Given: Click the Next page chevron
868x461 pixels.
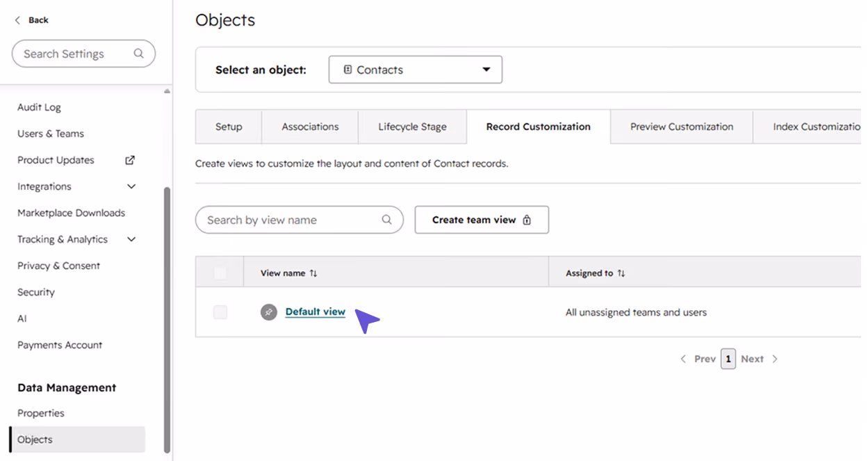Looking at the screenshot, I should coord(775,359).
